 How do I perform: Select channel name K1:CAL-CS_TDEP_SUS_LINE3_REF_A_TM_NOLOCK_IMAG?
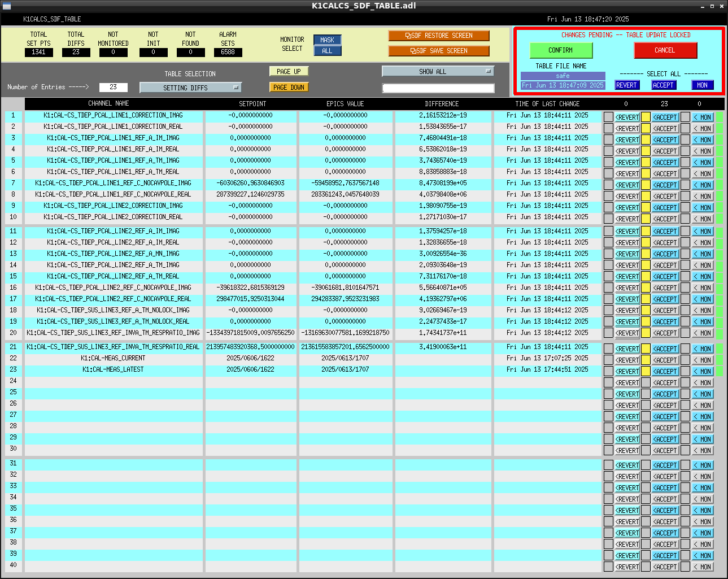tap(113, 310)
